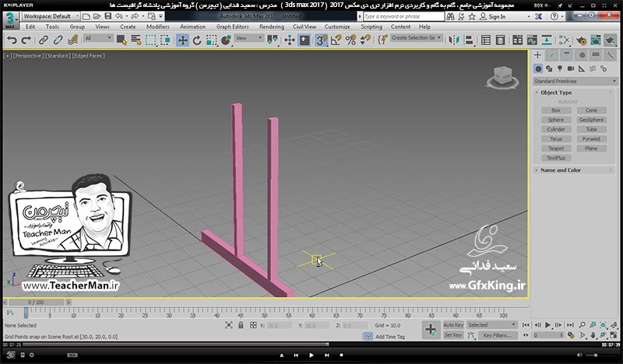
Task: Open the Select by Name list
Action: [x=136, y=40]
